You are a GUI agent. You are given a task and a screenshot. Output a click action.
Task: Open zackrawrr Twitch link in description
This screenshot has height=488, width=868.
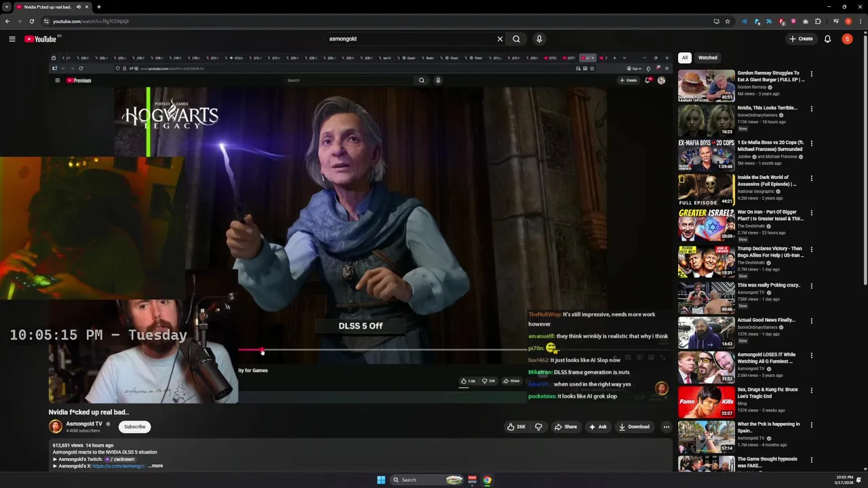coord(119,460)
